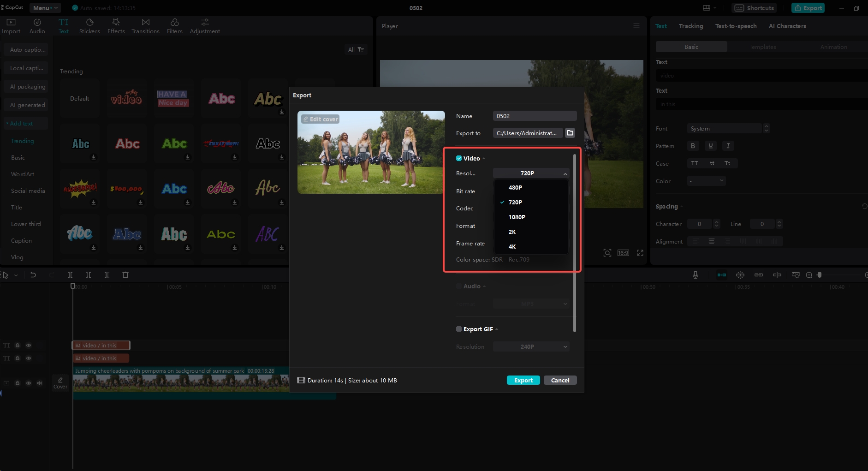
Task: Click the Cancel button
Action: click(x=560, y=380)
